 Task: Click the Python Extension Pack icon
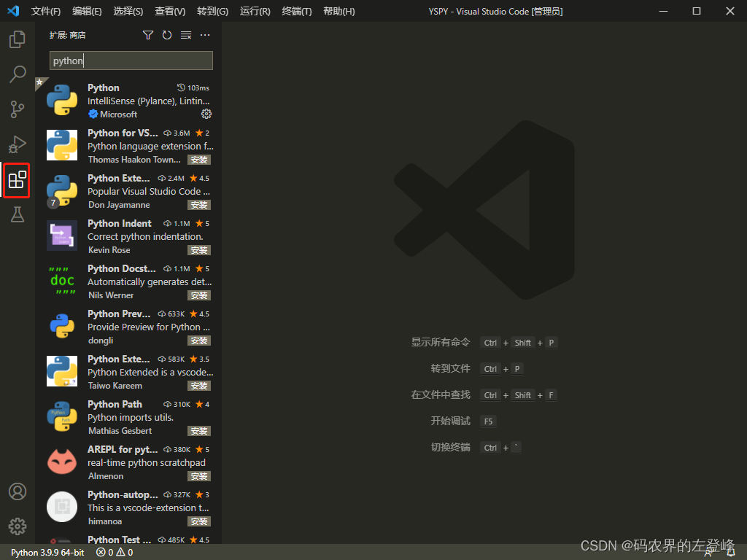tap(62, 190)
